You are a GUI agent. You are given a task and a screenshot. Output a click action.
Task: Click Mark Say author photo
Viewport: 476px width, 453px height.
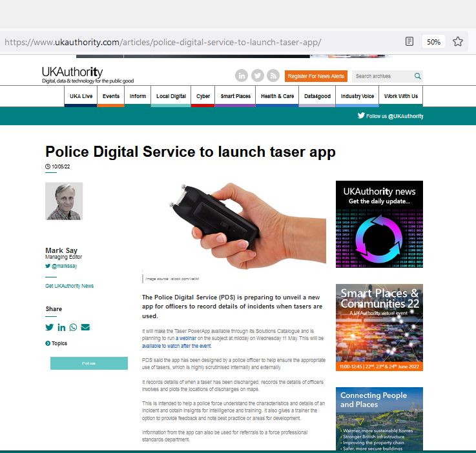pos(64,201)
